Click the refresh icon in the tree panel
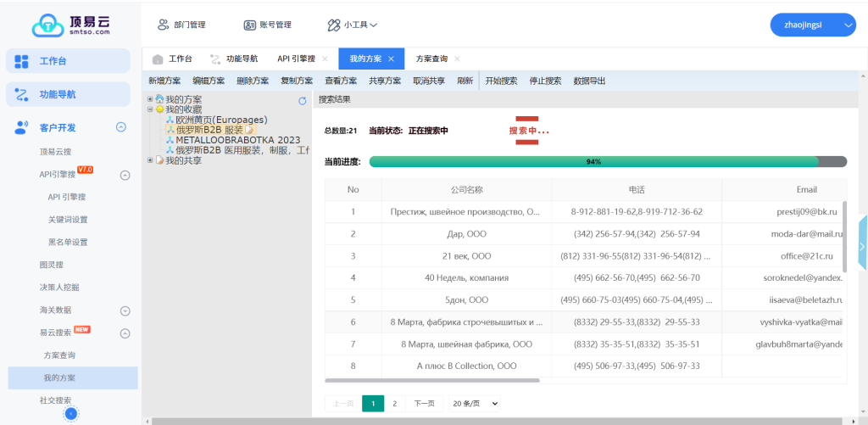The height and width of the screenshot is (425, 868). [303, 101]
